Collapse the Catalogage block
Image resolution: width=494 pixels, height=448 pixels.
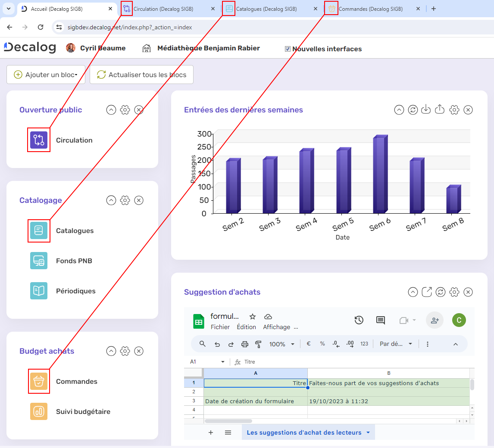(x=111, y=200)
